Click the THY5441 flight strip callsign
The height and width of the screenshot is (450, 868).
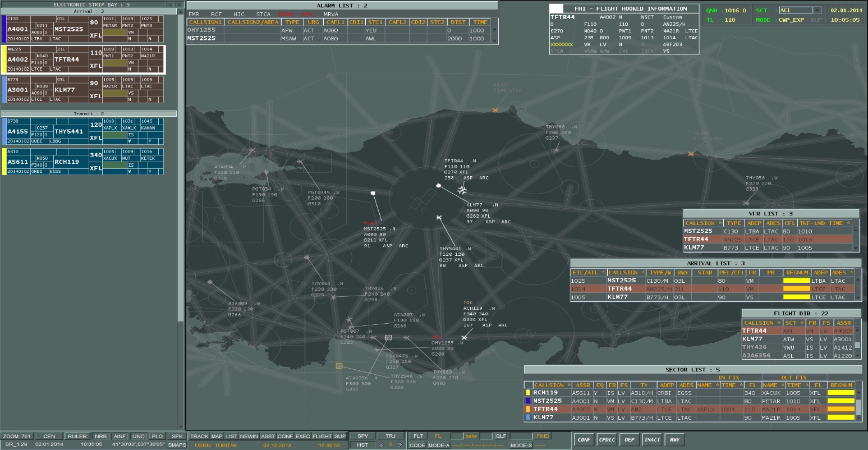69,131
